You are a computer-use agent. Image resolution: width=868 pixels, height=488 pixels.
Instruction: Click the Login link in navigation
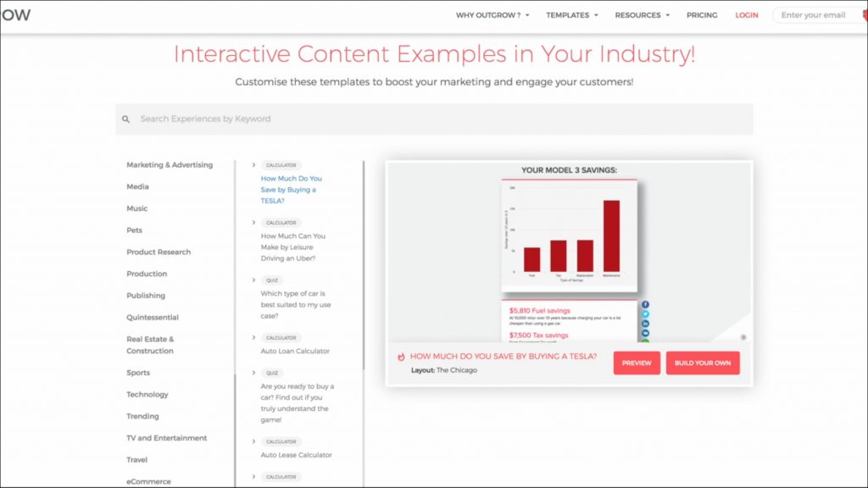click(747, 15)
